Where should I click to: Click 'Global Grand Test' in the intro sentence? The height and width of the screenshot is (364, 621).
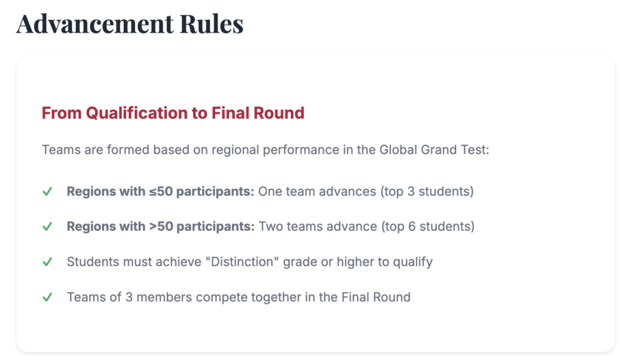coord(432,150)
